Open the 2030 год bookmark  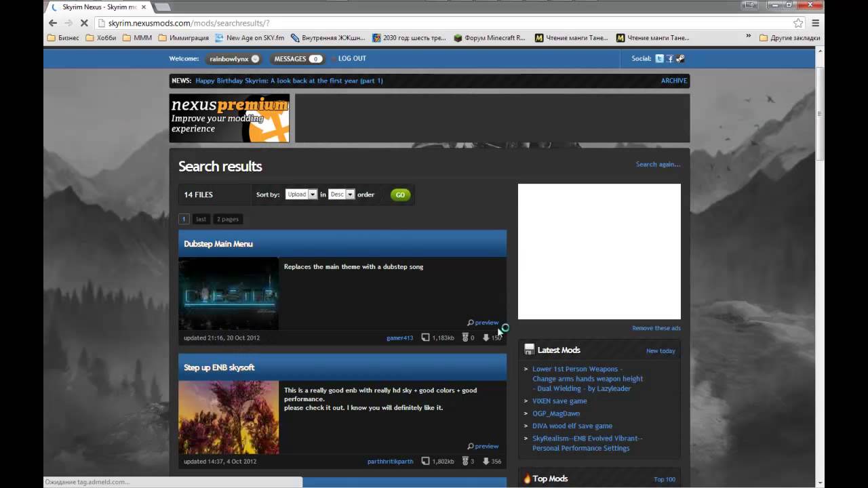[x=409, y=38]
